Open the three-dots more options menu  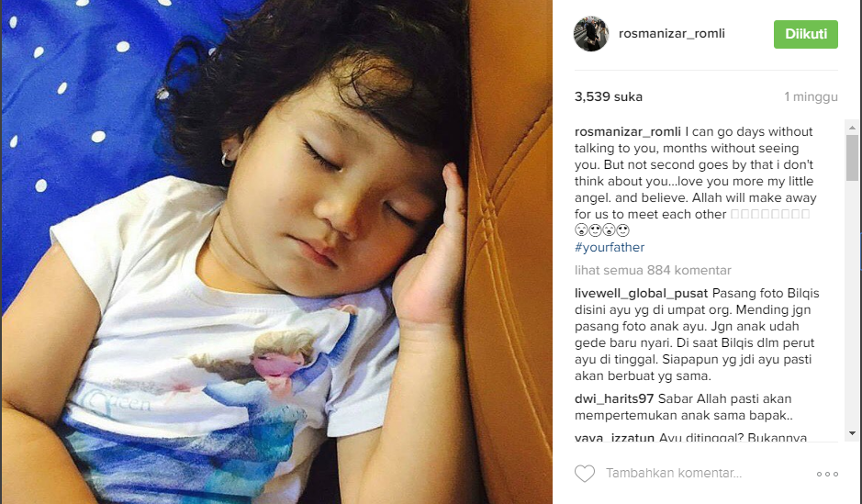tap(827, 474)
